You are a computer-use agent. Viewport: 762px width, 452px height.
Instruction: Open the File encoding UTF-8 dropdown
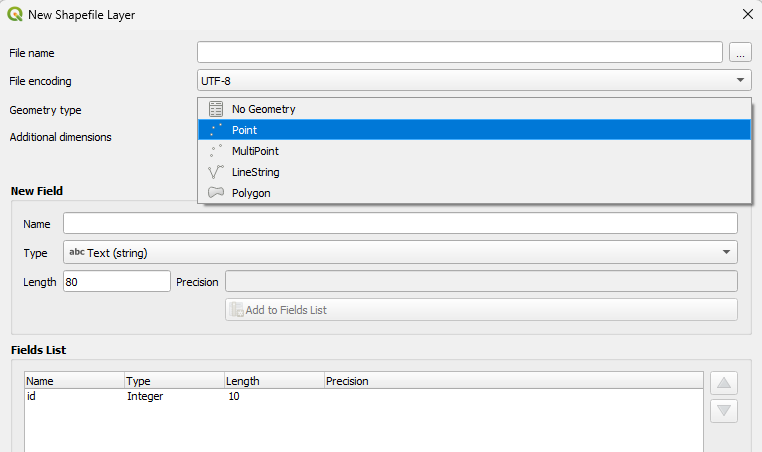[474, 80]
